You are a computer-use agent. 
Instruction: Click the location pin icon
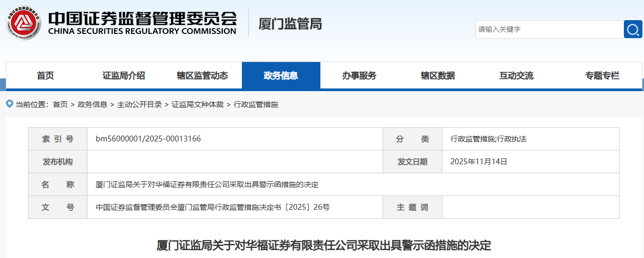[x=10, y=104]
